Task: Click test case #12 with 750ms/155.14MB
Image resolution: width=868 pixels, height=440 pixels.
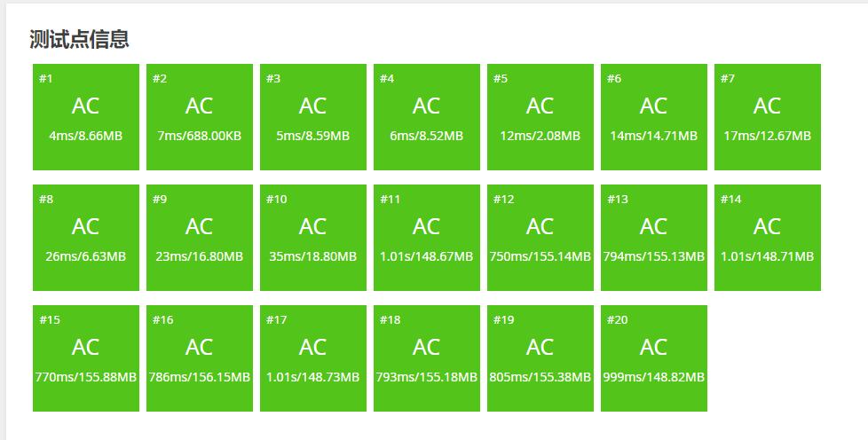Action: pos(541,238)
